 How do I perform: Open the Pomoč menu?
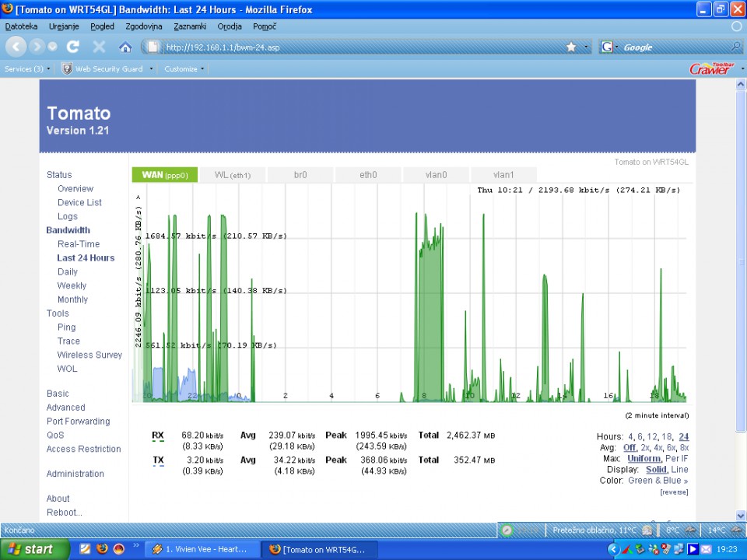click(x=265, y=26)
